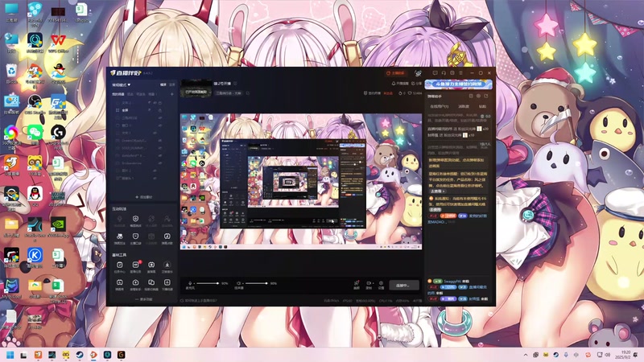644x362 pixels.
Task: Switch to the 我的场景 scene tab
Action: click(118, 94)
